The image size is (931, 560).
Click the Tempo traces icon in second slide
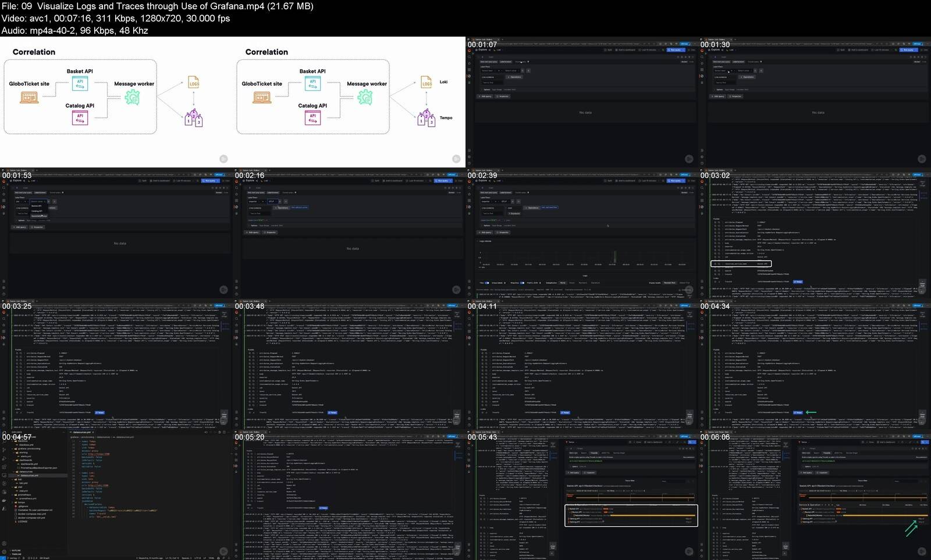(x=426, y=118)
